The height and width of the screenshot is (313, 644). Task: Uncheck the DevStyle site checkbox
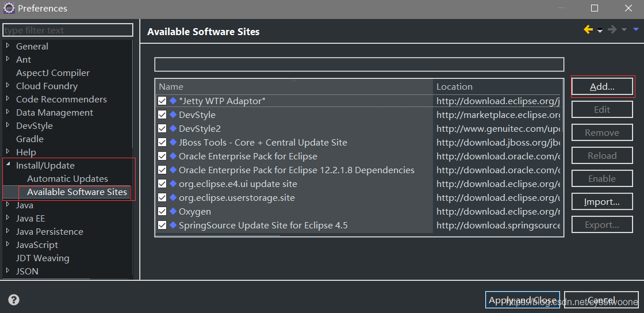(162, 114)
